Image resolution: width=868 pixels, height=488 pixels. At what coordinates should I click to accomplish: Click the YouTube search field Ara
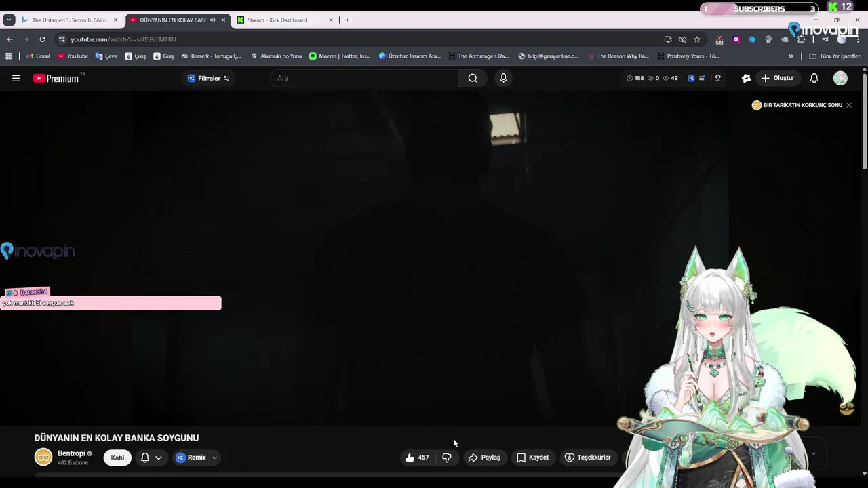click(365, 78)
